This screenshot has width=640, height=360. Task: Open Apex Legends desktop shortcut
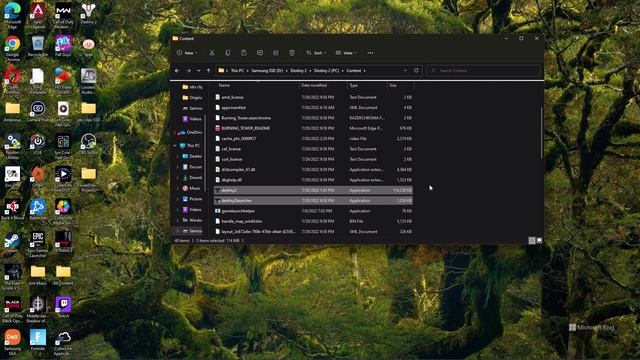pyautogui.click(x=38, y=16)
